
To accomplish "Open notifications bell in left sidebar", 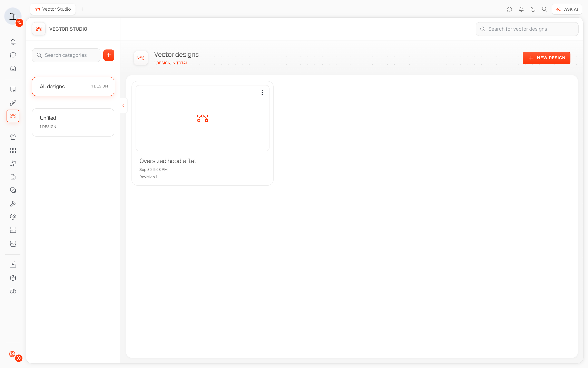I will coord(13,42).
